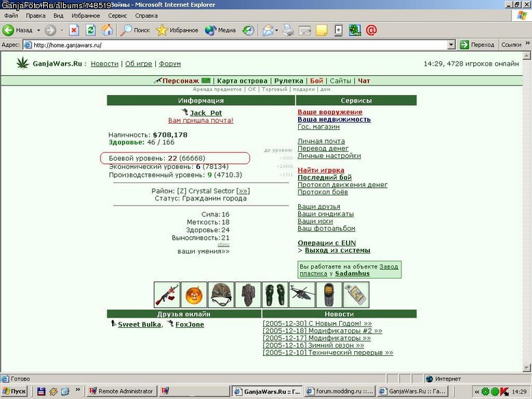Click the GanjaWars cannabis leaf logo
532x399 pixels.
pos(23,63)
